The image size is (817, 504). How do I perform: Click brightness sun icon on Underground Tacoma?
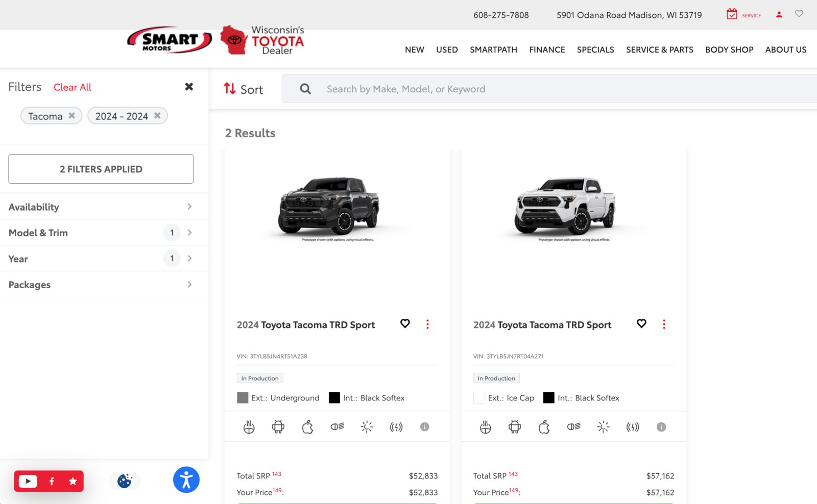click(367, 427)
